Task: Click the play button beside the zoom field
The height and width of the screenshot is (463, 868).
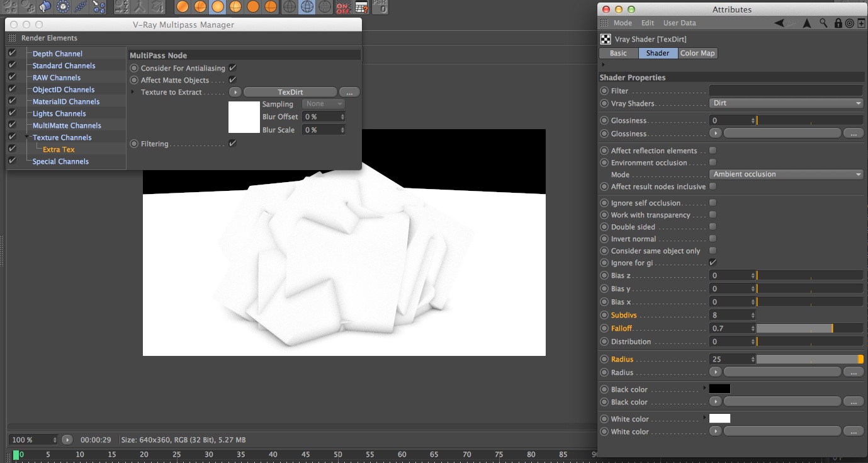Action: [67, 440]
